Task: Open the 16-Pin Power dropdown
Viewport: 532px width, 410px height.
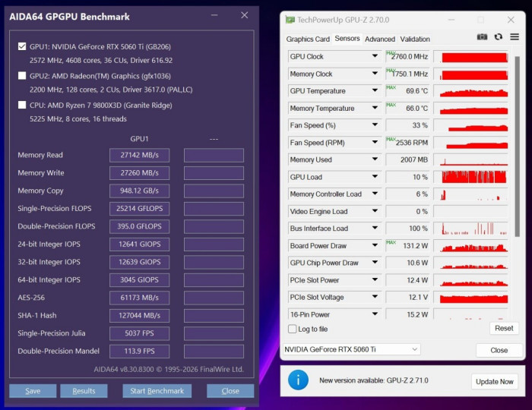Action: pos(375,314)
